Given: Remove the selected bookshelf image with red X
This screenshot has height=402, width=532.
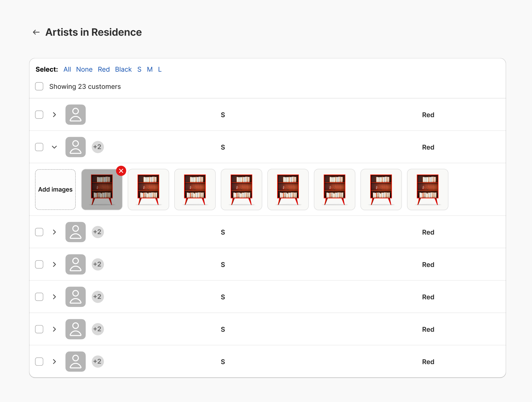Looking at the screenshot, I should click(x=121, y=171).
